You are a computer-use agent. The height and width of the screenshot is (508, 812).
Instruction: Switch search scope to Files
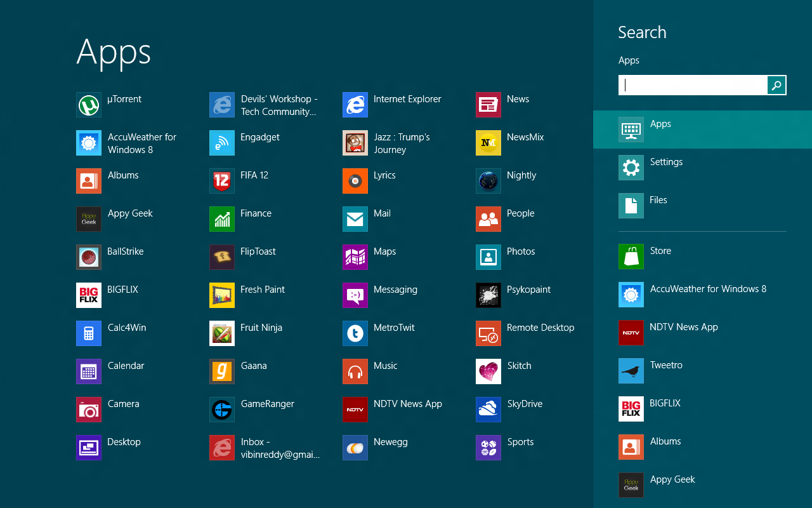(702, 206)
